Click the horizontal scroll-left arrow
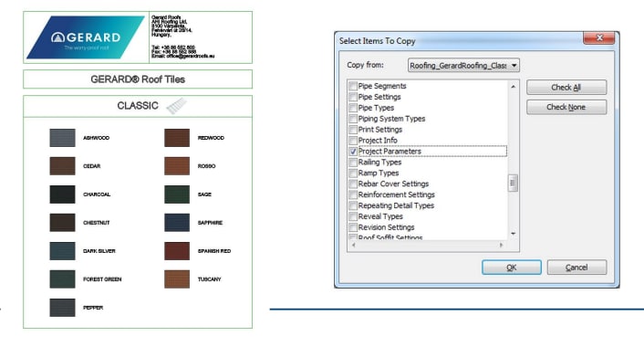This screenshot has width=644, height=357. (354, 245)
